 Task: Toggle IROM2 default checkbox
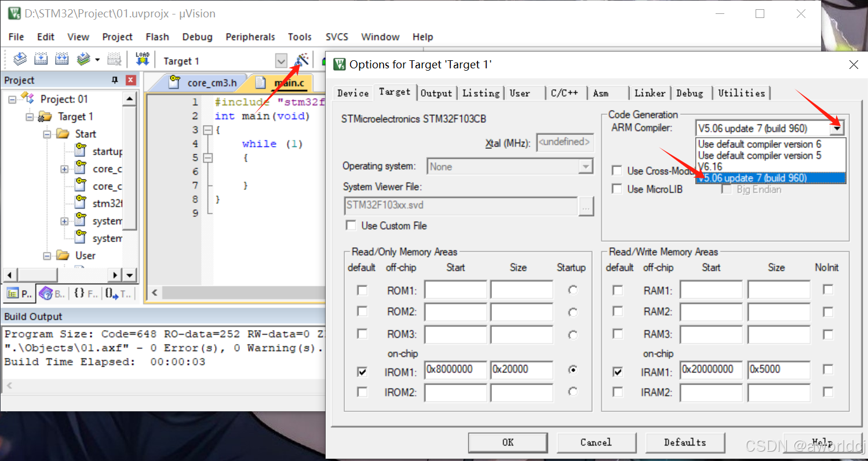click(362, 392)
